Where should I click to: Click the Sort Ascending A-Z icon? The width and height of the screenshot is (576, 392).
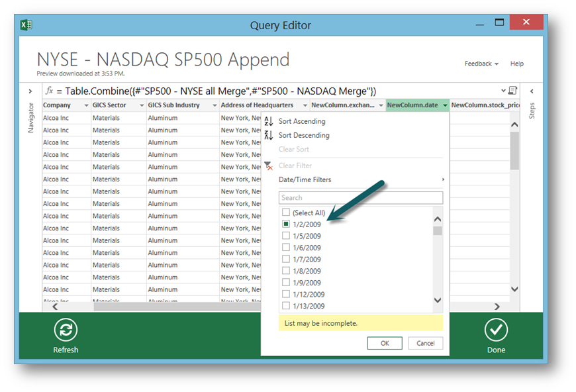click(x=269, y=121)
